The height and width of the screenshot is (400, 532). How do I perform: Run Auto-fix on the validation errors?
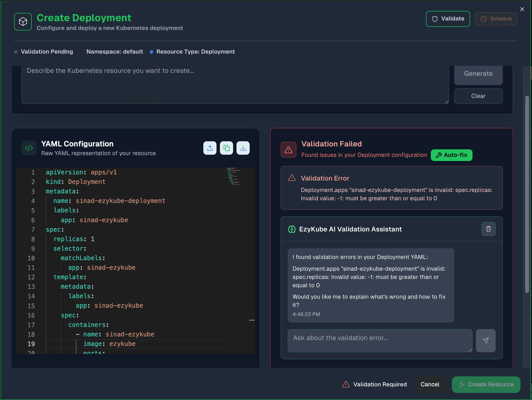click(x=451, y=155)
